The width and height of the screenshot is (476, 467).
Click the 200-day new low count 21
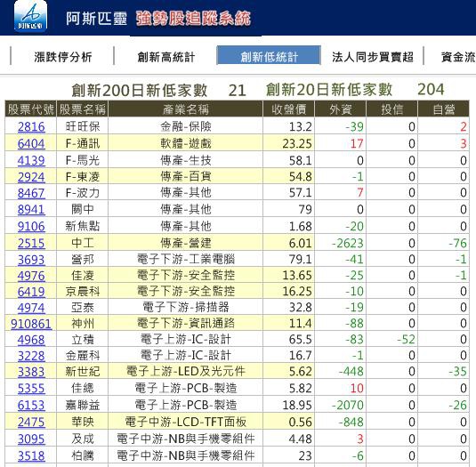pos(237,91)
